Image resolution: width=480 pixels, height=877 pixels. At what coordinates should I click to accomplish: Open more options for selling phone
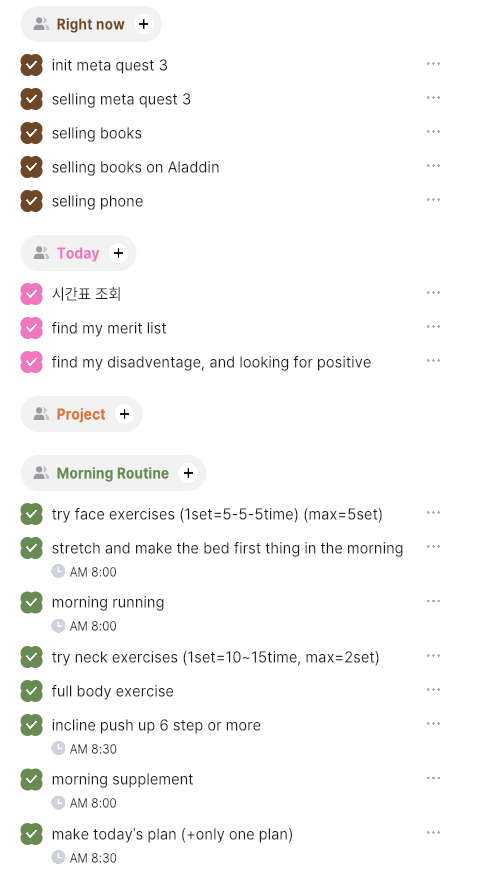coord(433,200)
